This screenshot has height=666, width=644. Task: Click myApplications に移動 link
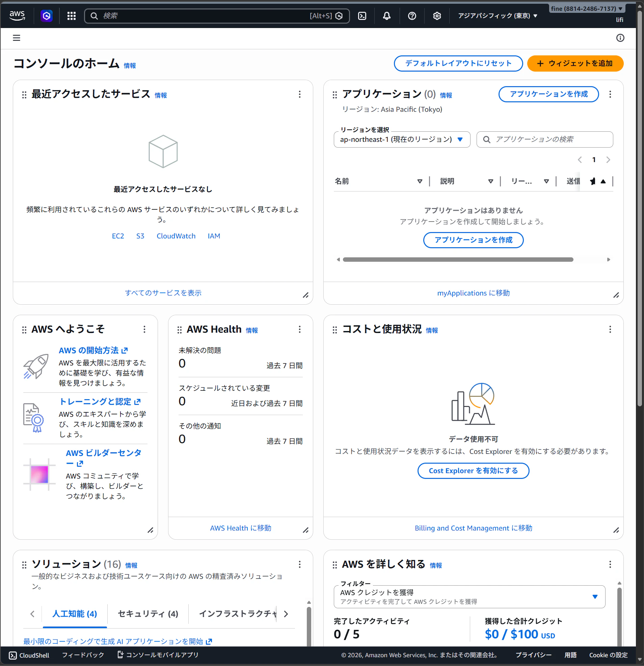(x=474, y=293)
